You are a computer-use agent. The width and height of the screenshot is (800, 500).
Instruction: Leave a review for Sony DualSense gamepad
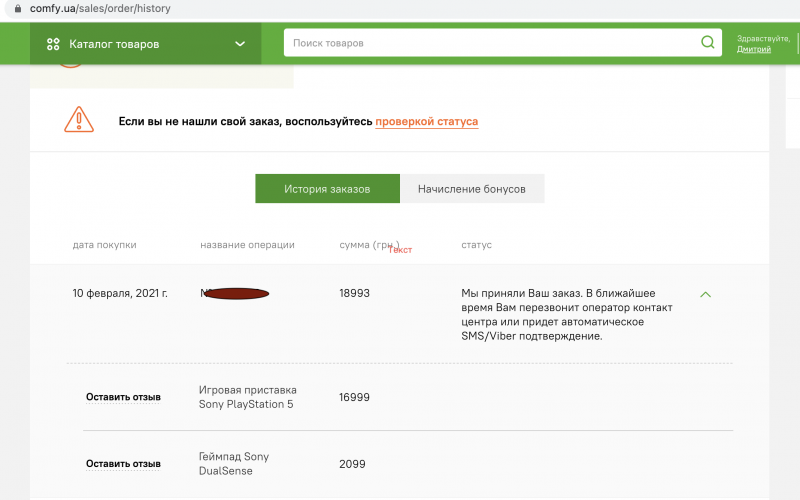[x=123, y=464]
